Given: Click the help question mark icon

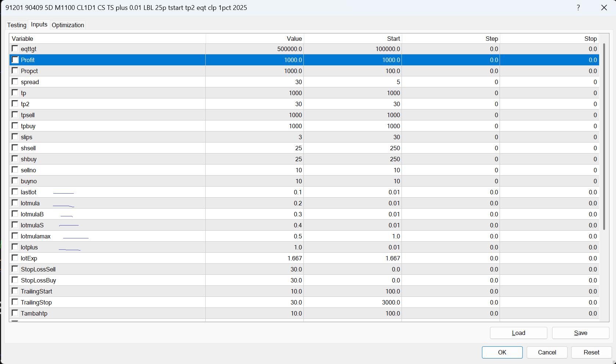Looking at the screenshot, I should pyautogui.click(x=578, y=8).
